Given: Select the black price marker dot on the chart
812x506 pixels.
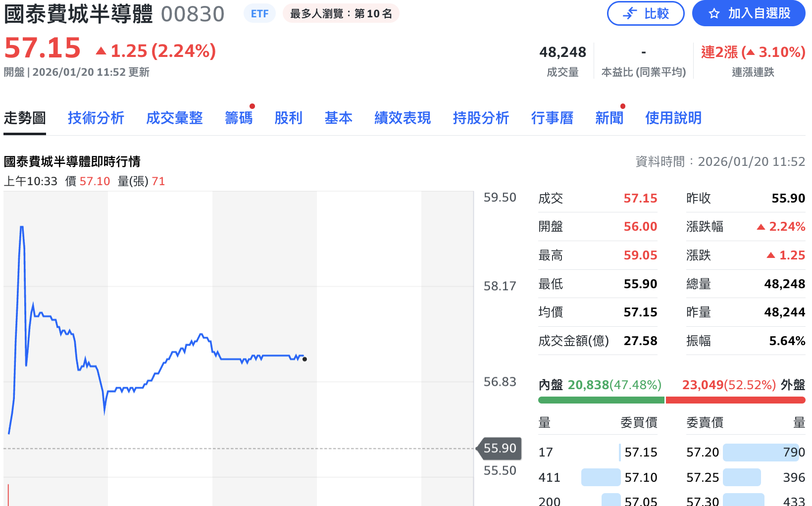Looking at the screenshot, I should pos(304,359).
